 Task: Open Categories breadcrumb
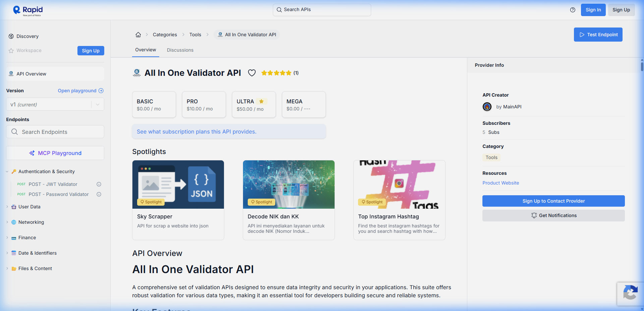165,35
